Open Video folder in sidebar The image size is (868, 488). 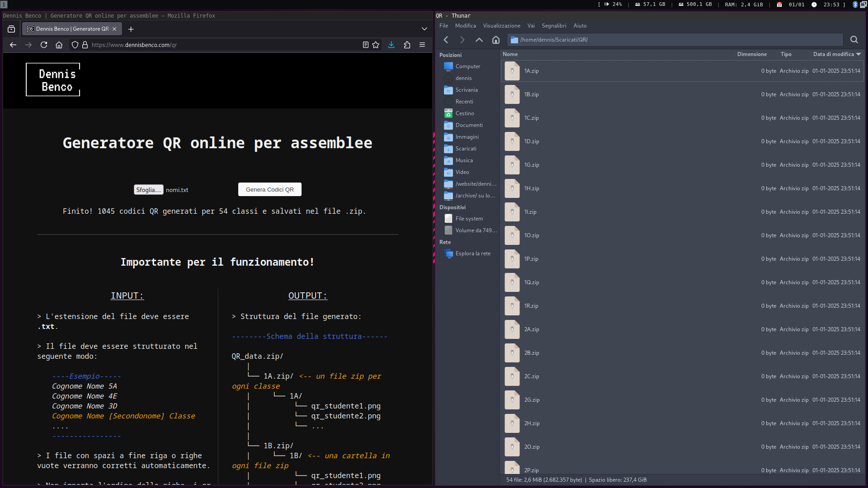click(468, 172)
